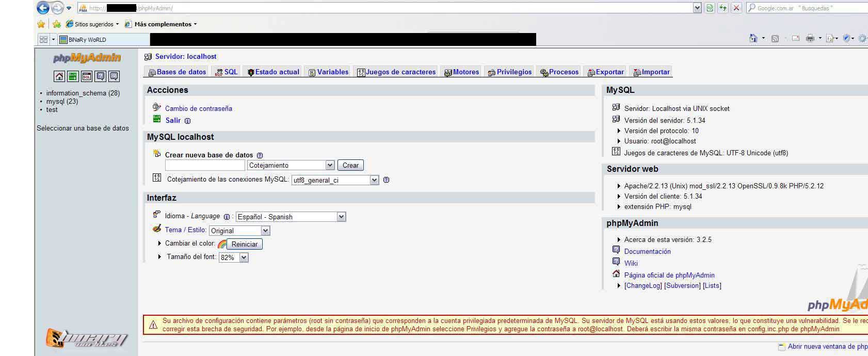This screenshot has height=356, width=868.
Task: Open the Importar tab
Action: (x=652, y=72)
